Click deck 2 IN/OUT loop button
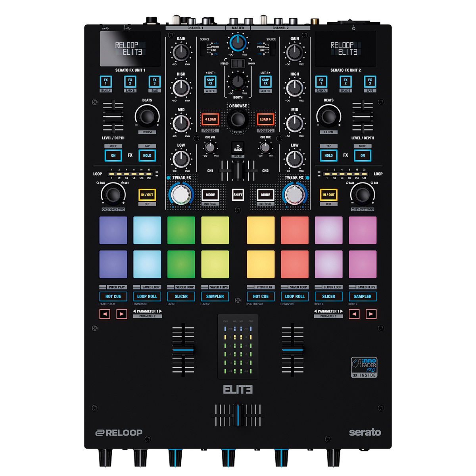Viewport: 476px width, 476px height. (329, 195)
